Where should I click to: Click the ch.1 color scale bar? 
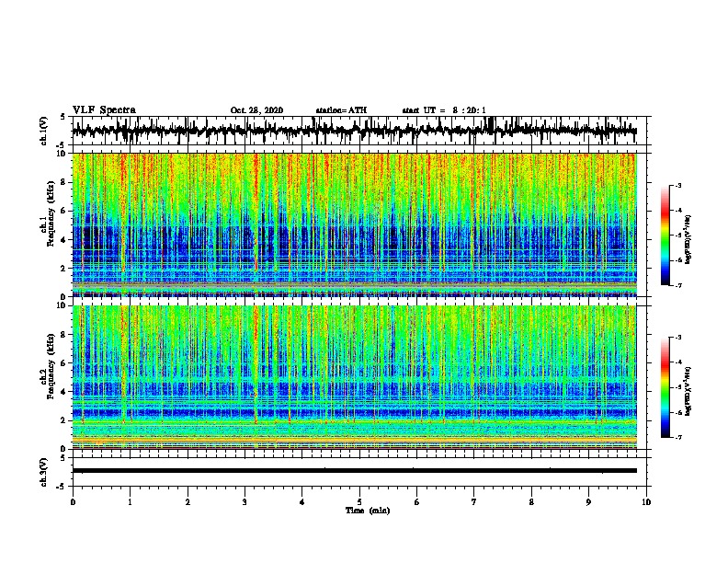pos(665,236)
